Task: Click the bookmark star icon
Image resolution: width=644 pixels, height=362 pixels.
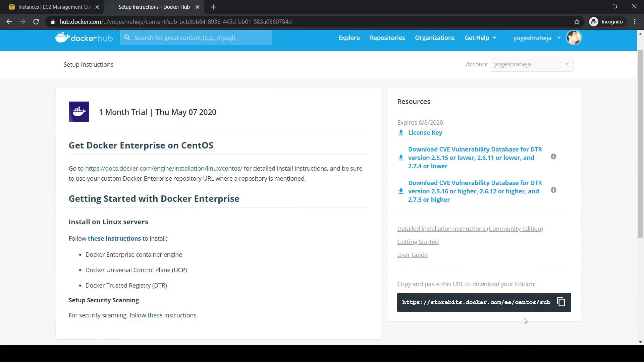Action: [577, 22]
